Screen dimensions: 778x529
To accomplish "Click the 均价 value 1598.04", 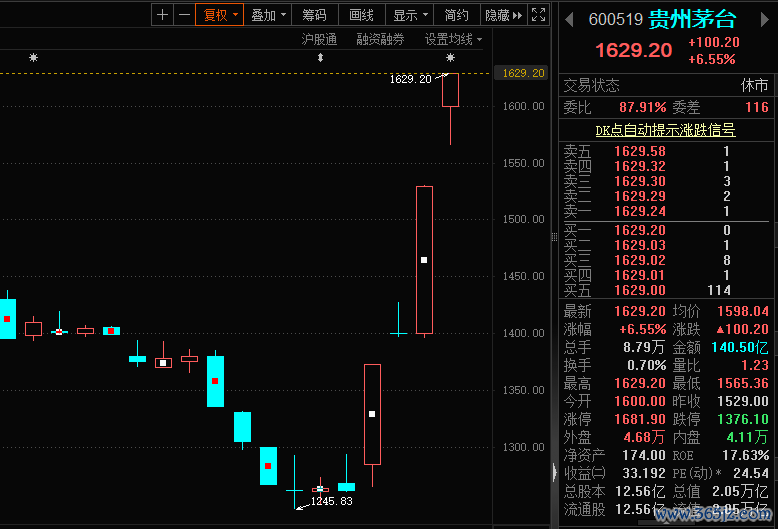I will [x=743, y=311].
